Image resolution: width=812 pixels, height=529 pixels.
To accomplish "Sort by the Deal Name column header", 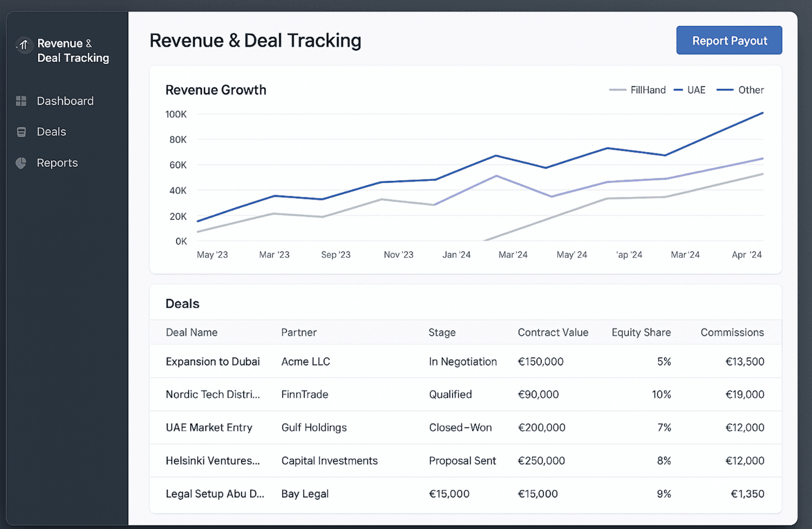I will click(x=191, y=332).
